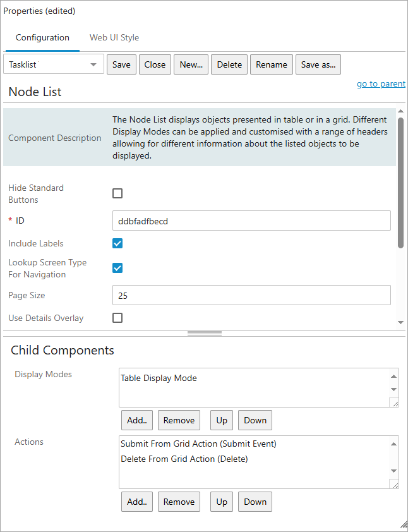
Task: Click the Actions list resize grip
Action: pyautogui.click(x=394, y=484)
